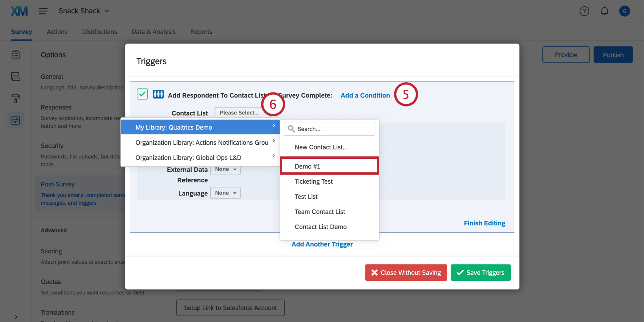The width and height of the screenshot is (644, 322).
Task: Click the XM logo
Action: (x=19, y=11)
